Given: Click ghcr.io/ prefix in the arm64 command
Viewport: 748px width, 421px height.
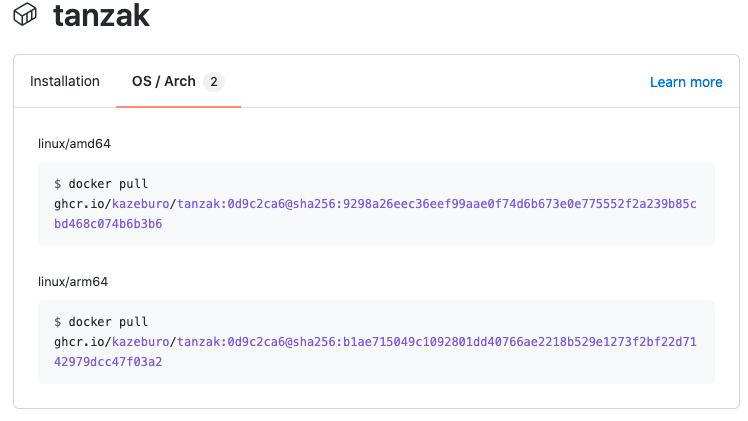Looking at the screenshot, I should coord(83,342).
